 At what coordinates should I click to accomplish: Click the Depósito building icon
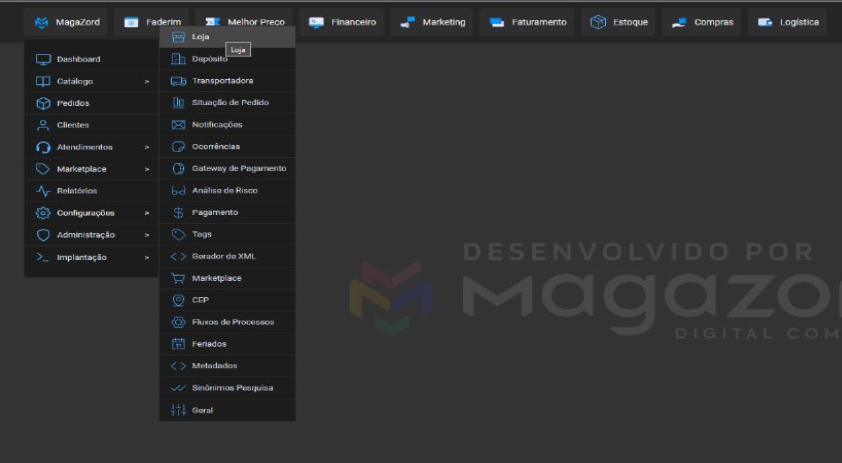178,59
